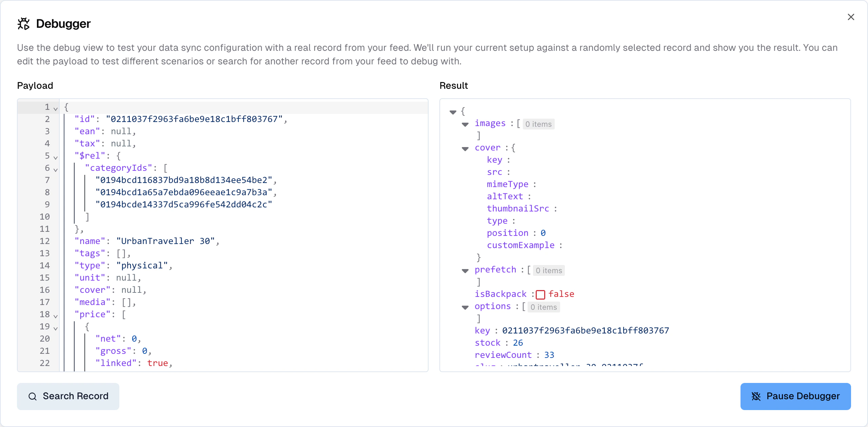This screenshot has height=427, width=868.
Task: Click the Pause Debugger button
Action: (x=795, y=396)
